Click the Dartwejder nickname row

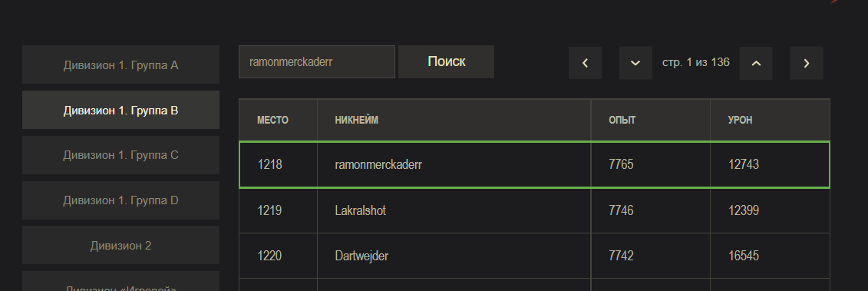pyautogui.click(x=535, y=256)
